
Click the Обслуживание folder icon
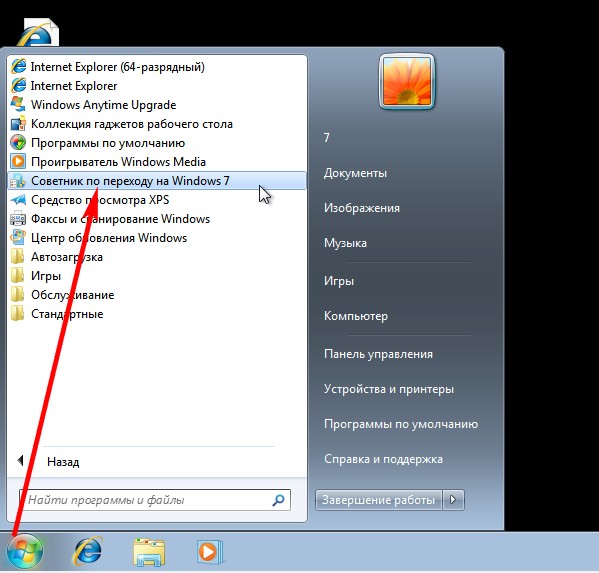[18, 295]
